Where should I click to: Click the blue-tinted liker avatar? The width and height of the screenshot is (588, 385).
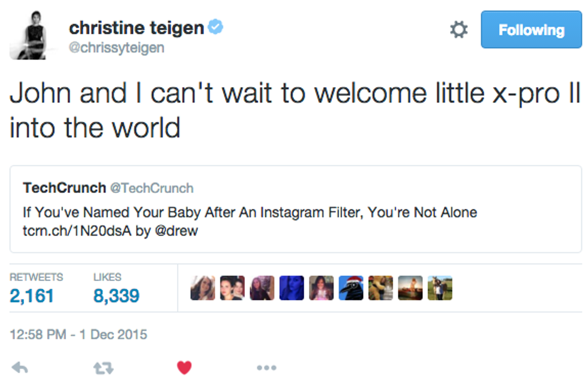[x=292, y=288]
